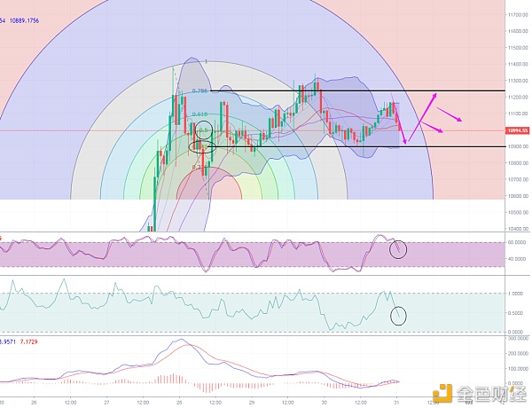This screenshot has height=408, width=532.
Task: Click the 10600.00 price axis label
Action: 518,196
